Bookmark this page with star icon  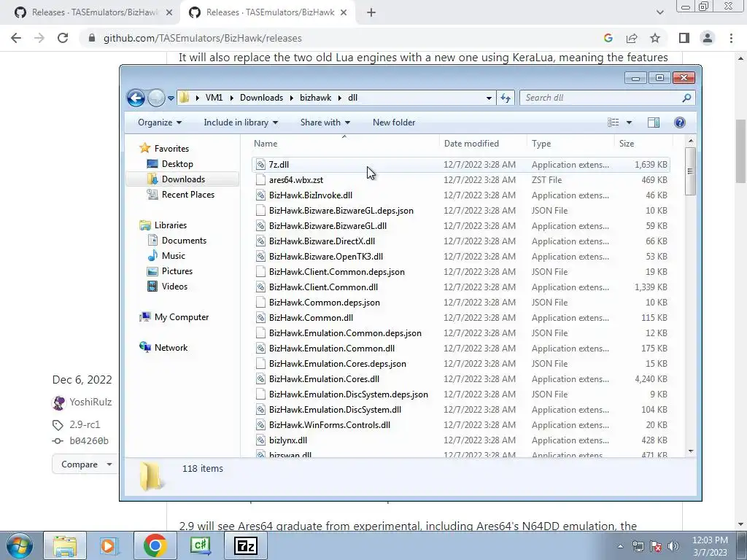[x=655, y=38]
